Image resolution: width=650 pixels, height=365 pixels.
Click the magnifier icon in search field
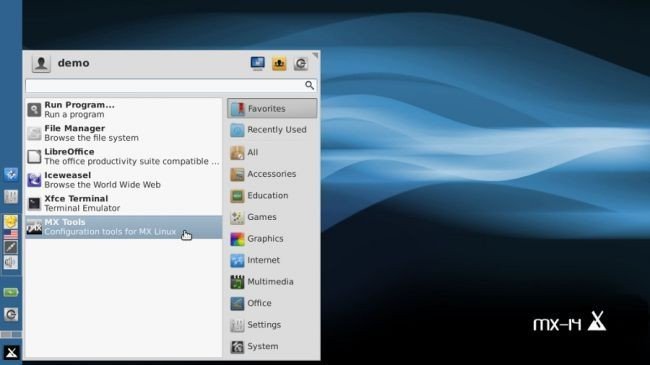(x=309, y=85)
